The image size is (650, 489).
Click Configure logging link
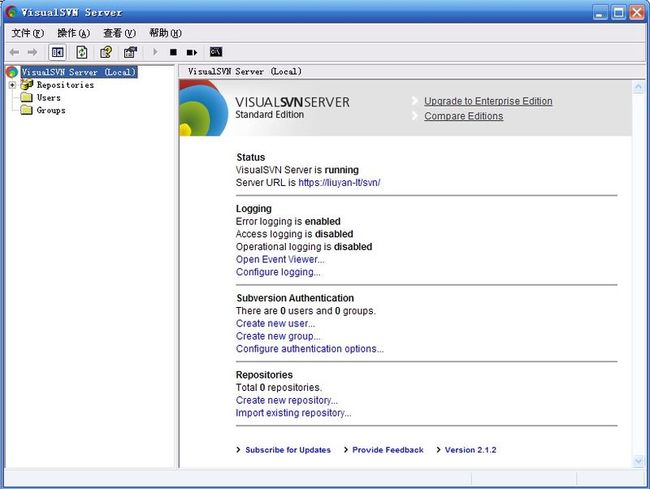(x=278, y=272)
